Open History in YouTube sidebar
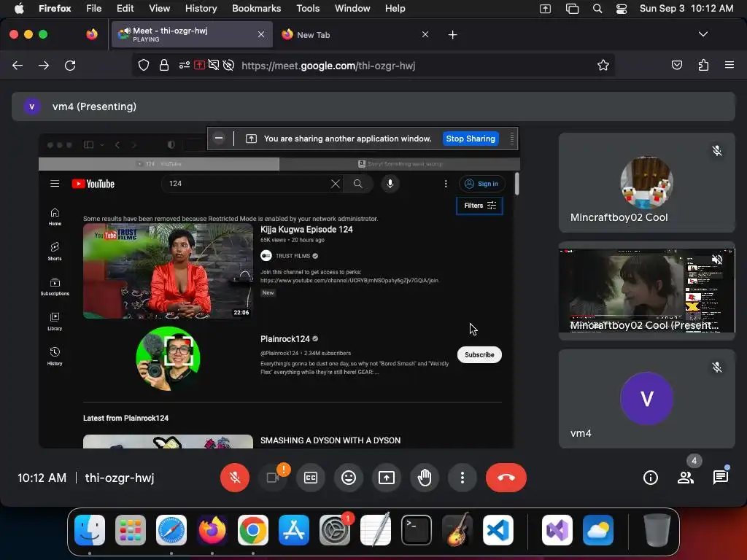This screenshot has width=747, height=560. [x=55, y=356]
